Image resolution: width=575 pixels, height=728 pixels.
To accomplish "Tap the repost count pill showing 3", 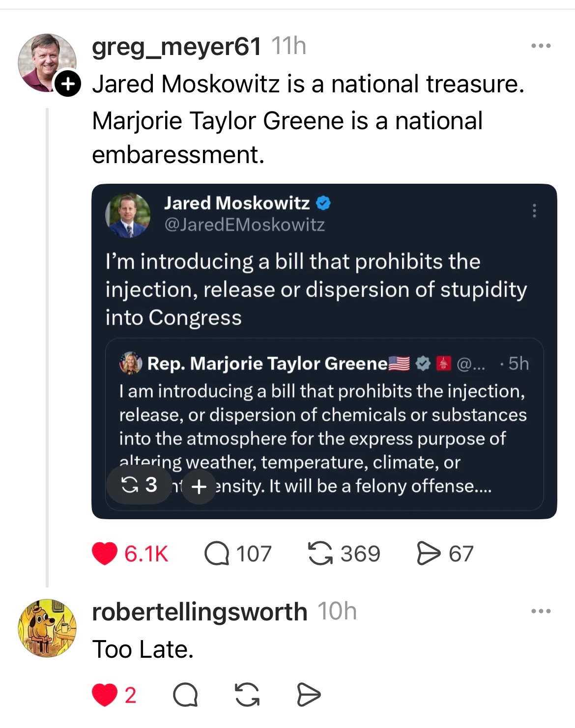I will coord(139,485).
